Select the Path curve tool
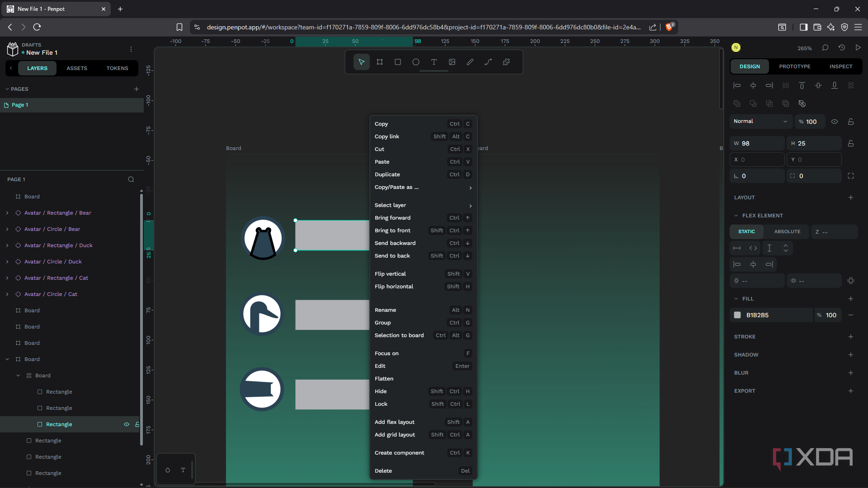868x488 pixels. point(488,62)
